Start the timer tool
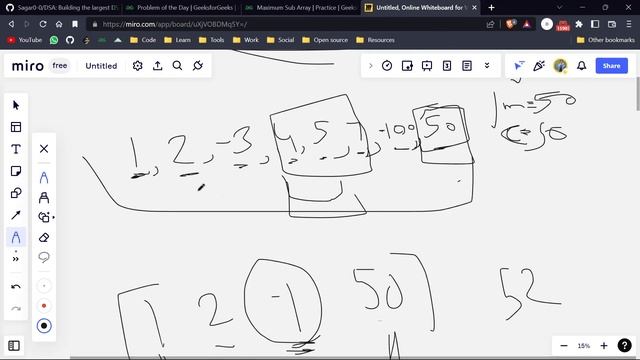Viewport: 640px width, 360px height. coord(387,66)
